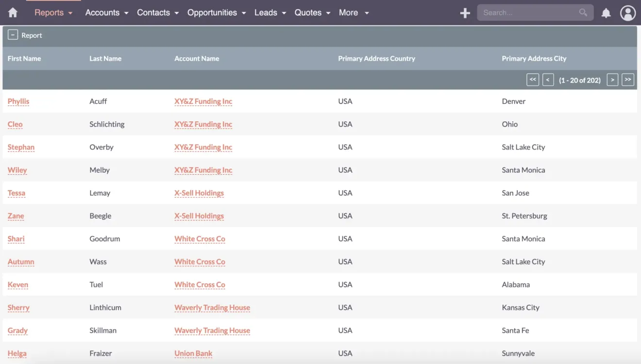
Task: Open the Union Bank account record
Action: (193, 353)
